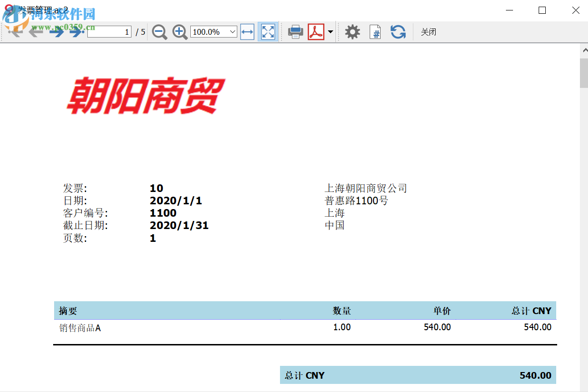
Task: Click the page number input field
Action: [x=109, y=32]
